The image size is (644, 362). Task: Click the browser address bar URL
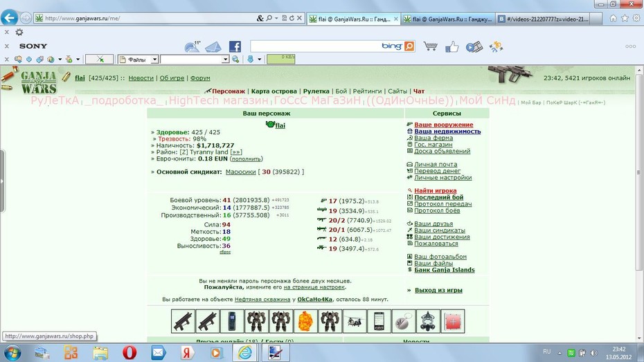pyautogui.click(x=82, y=19)
